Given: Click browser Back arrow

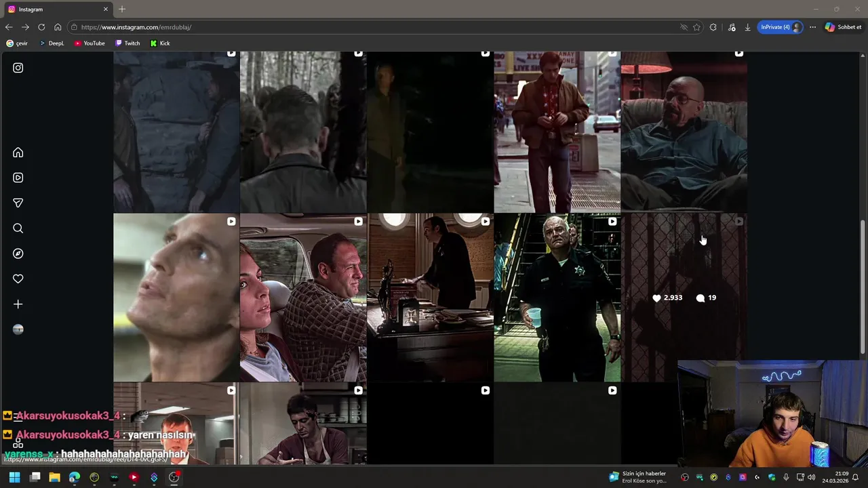Looking at the screenshot, I should coord(9,27).
